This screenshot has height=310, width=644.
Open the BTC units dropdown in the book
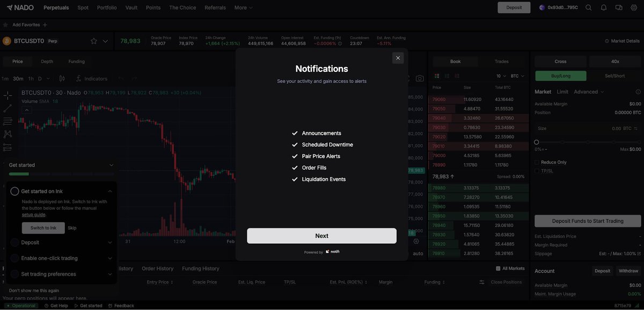516,75
